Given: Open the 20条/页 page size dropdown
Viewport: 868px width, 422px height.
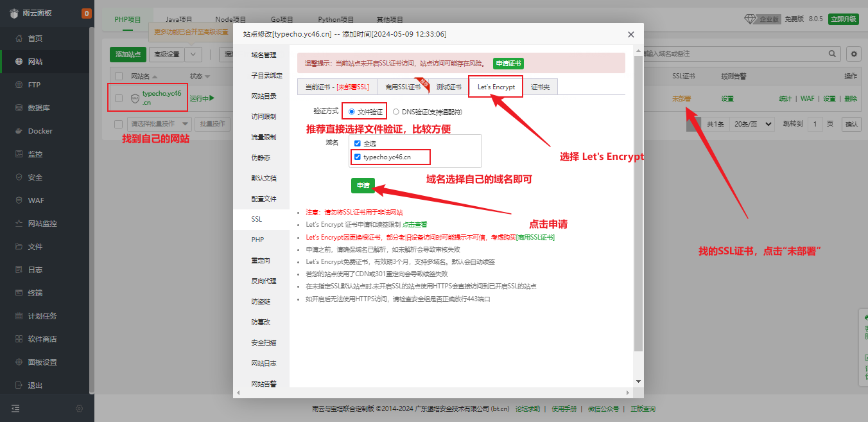Looking at the screenshot, I should click(x=751, y=124).
